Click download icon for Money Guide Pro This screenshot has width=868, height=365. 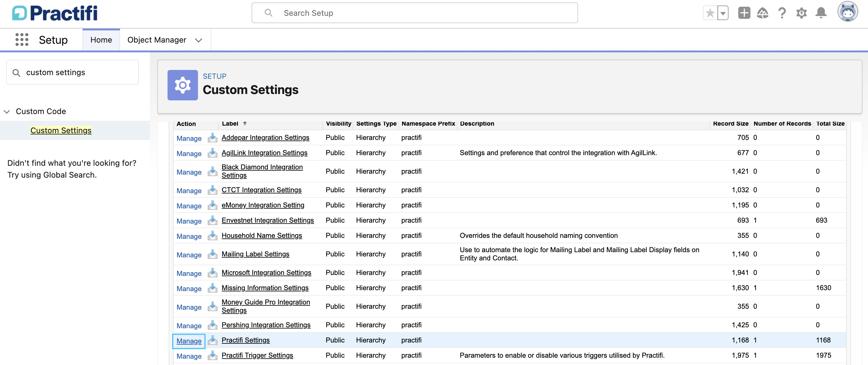coord(212,306)
